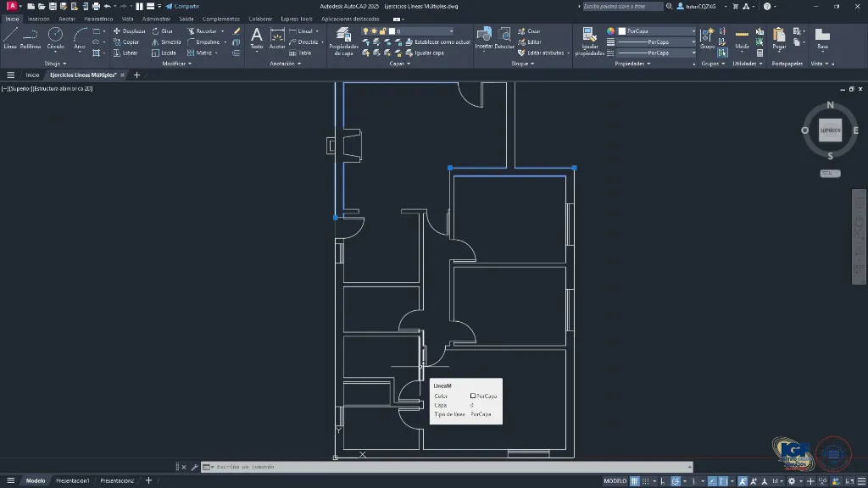Click the command line input field
This screenshot has width=868, height=488.
(446, 467)
